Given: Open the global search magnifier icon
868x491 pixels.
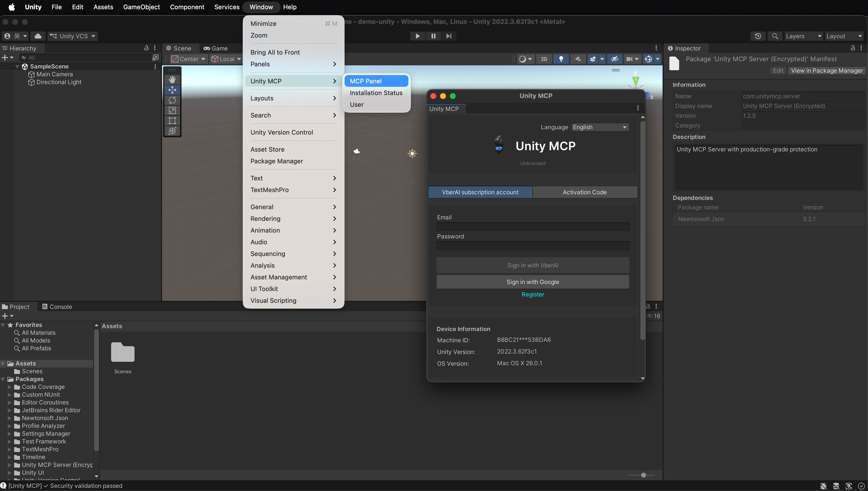Looking at the screenshot, I should [x=775, y=36].
